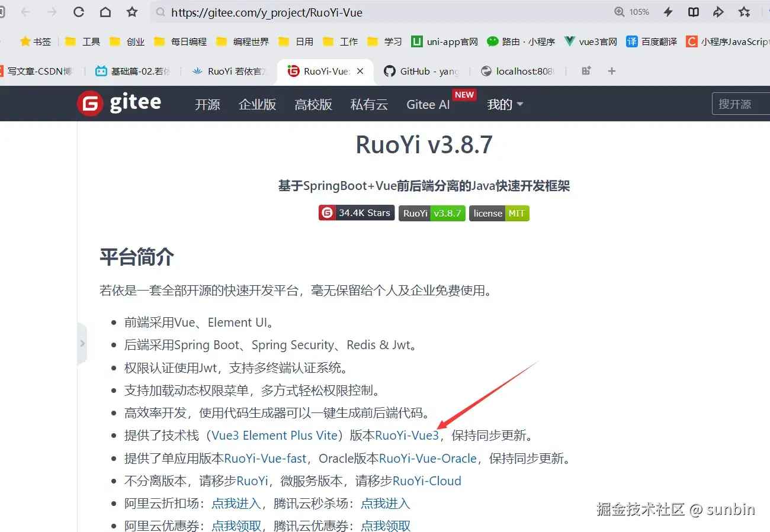This screenshot has height=532, width=770.
Task: Open the RuoYi link for the non-separated version
Action: pos(252,481)
